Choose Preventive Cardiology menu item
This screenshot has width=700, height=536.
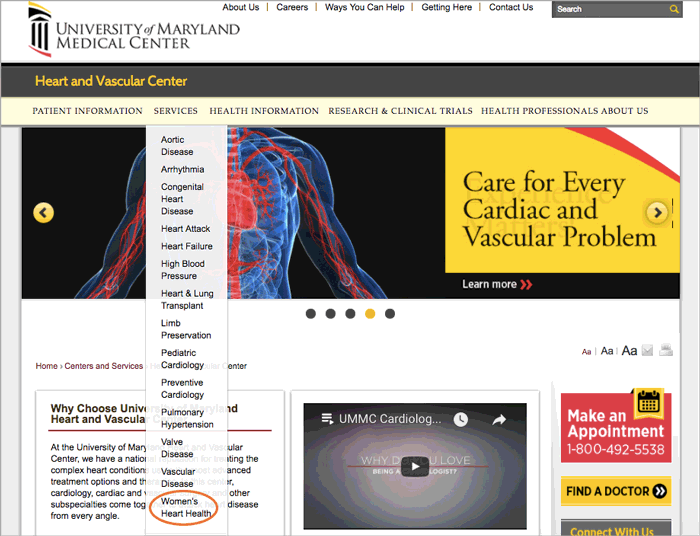click(182, 389)
